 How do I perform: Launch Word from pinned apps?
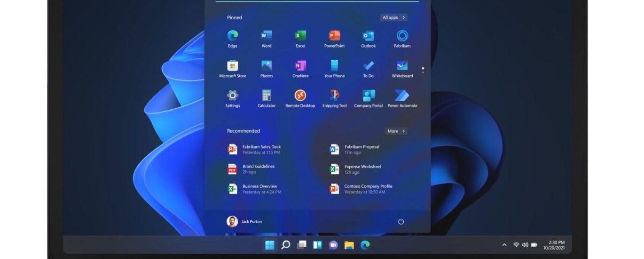[267, 39]
